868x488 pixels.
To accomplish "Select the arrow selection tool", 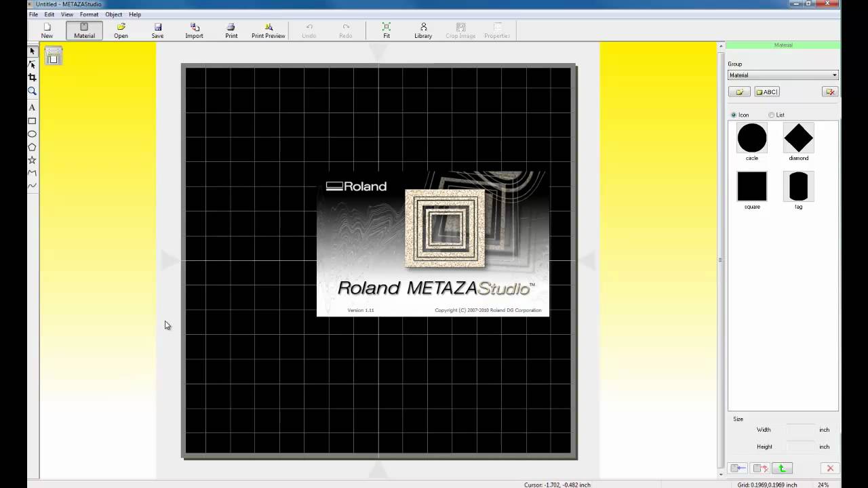I will click(32, 52).
